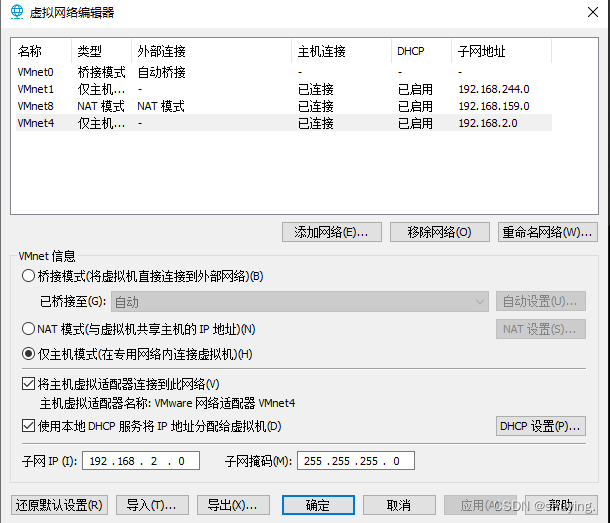The width and height of the screenshot is (610, 523).
Task: Click the 类型 column header
Action: (102, 51)
